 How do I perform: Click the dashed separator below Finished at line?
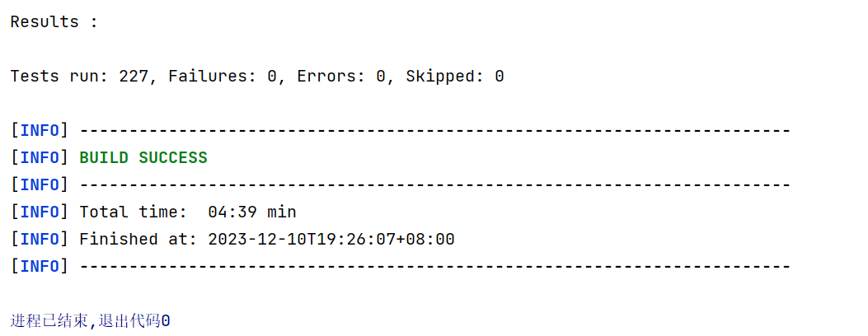[434, 266]
